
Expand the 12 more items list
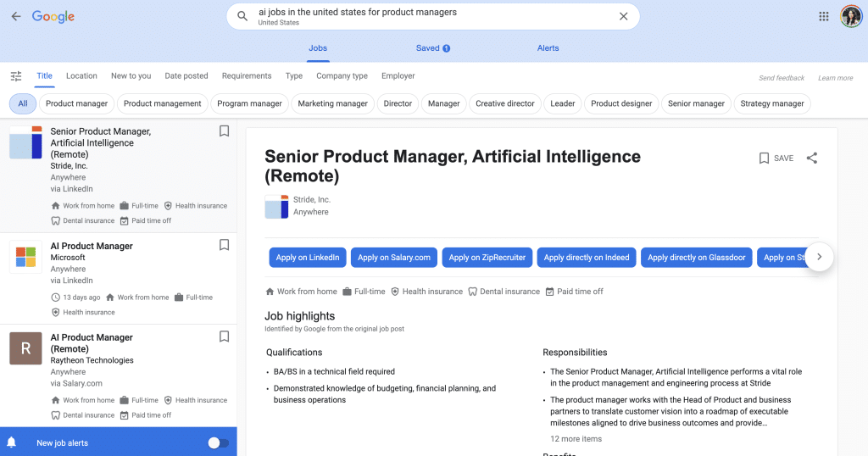coord(576,439)
